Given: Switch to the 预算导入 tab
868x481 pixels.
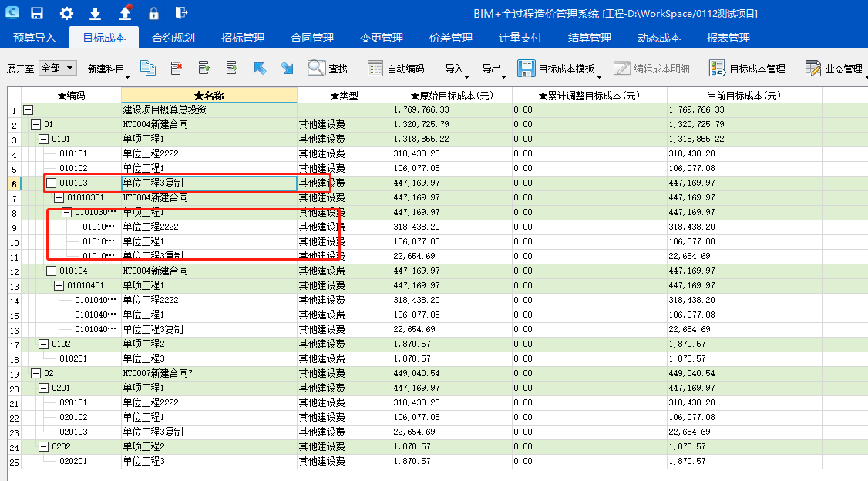Looking at the screenshot, I should [35, 38].
